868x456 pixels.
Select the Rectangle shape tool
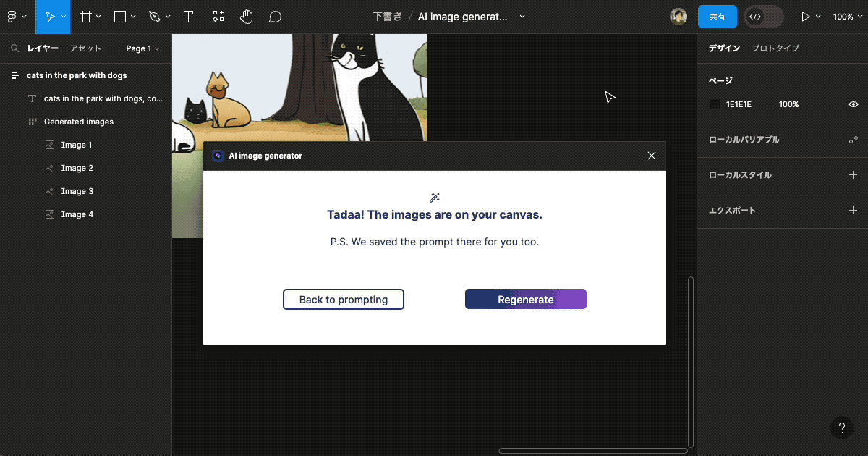pos(119,16)
